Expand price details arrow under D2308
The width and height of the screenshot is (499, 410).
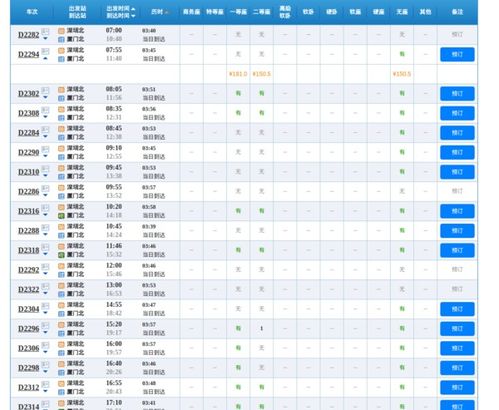click(45, 117)
